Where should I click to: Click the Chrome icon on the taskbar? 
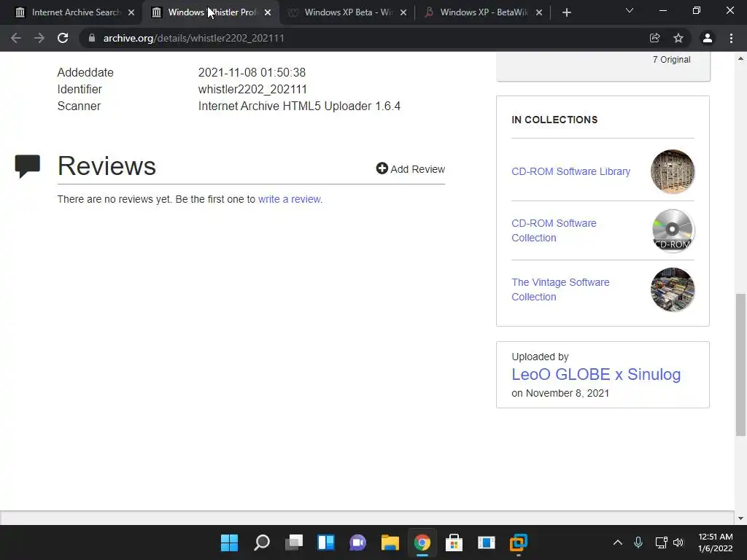(422, 542)
